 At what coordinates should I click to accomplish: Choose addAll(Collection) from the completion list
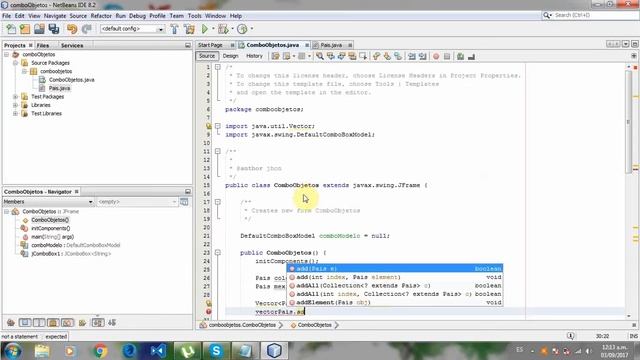pyautogui.click(x=395, y=285)
